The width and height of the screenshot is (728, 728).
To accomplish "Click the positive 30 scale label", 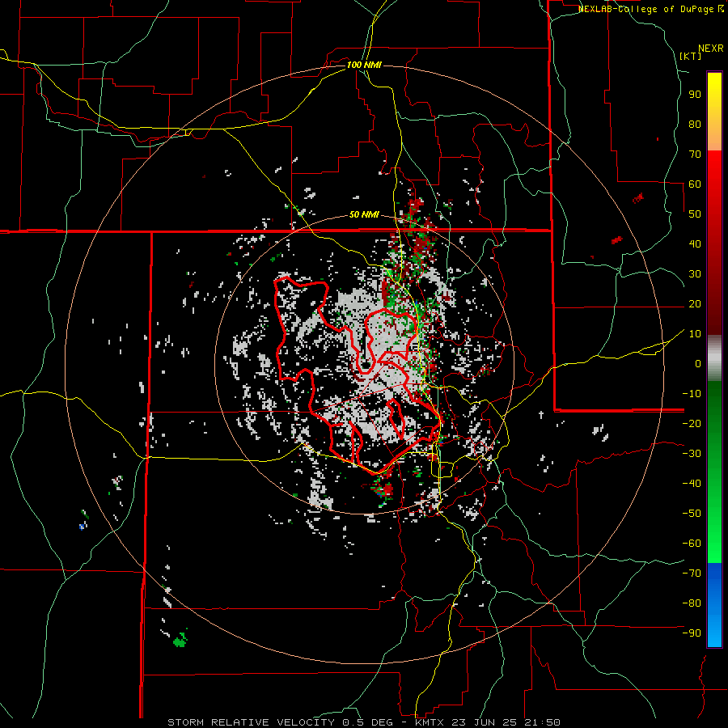I will (x=695, y=274).
